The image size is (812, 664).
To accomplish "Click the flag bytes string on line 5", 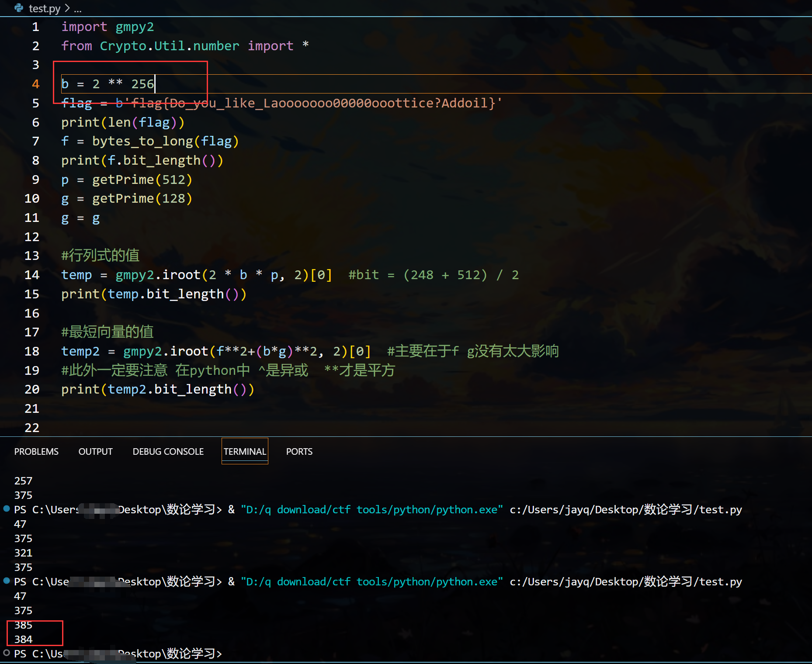I will [x=309, y=103].
